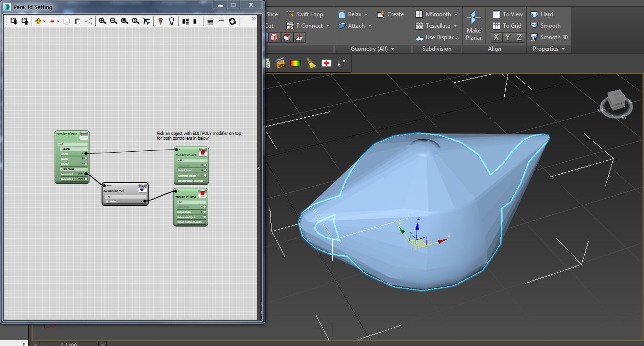Viewport: 644px width, 346px height.
Task: Click the red cross repair icon below the ribbon
Action: (326, 62)
